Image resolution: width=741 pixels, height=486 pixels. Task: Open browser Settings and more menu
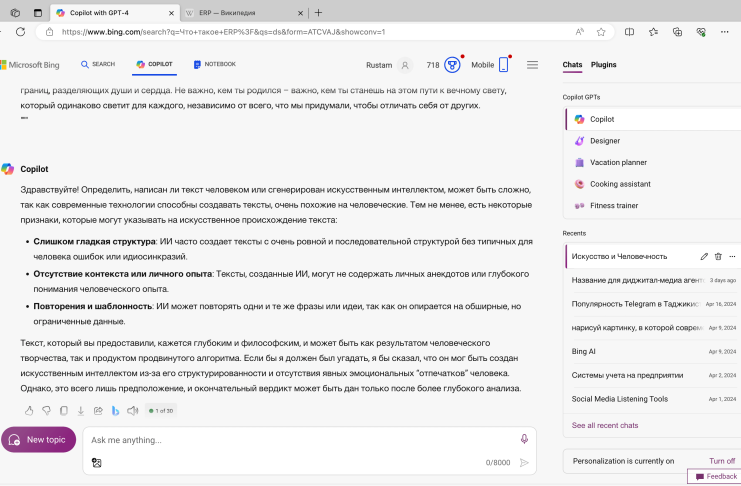[x=724, y=32]
